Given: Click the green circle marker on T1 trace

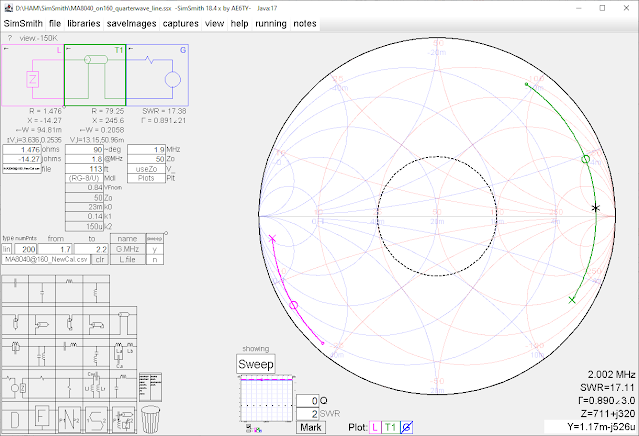Looking at the screenshot, I should coord(585,159).
